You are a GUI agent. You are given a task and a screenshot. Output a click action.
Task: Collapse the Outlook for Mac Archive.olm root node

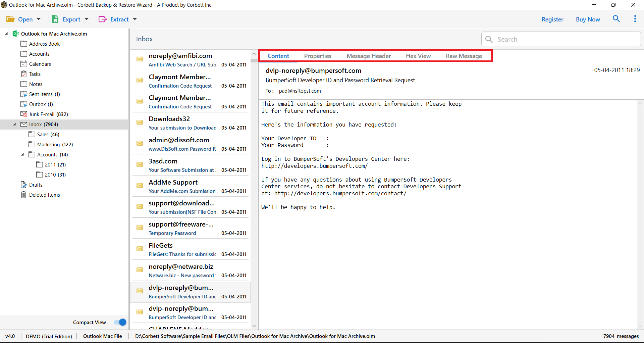pos(7,34)
